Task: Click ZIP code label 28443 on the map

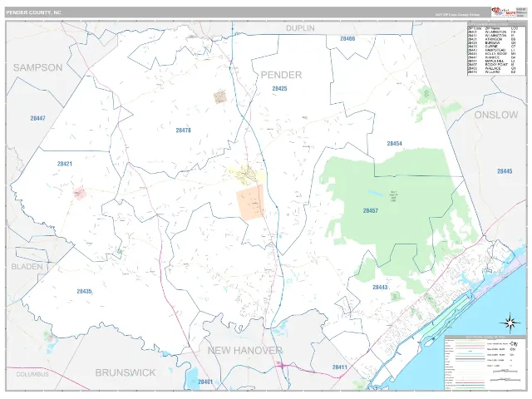Action: click(380, 288)
